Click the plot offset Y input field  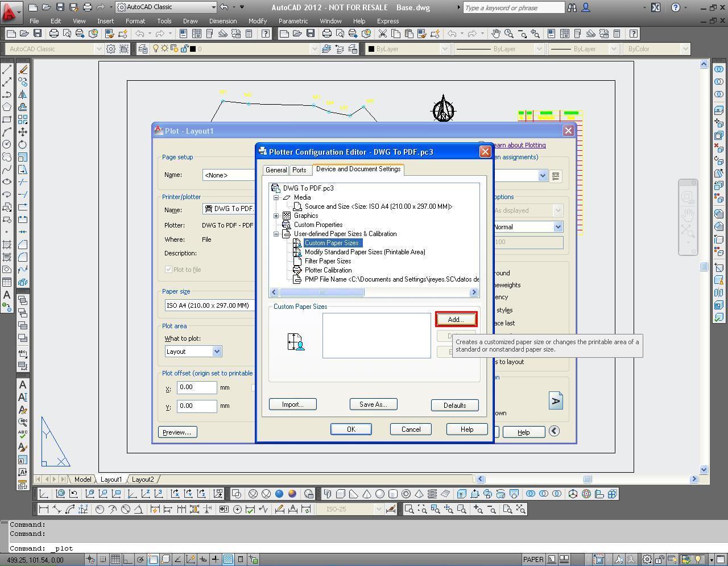197,406
